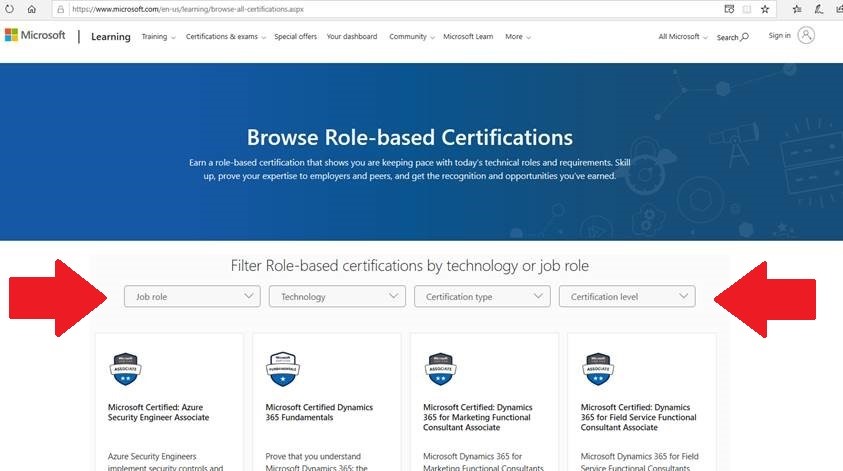Image resolution: width=843 pixels, height=471 pixels.
Task: Click the Search magnifier button
Action: pos(733,37)
